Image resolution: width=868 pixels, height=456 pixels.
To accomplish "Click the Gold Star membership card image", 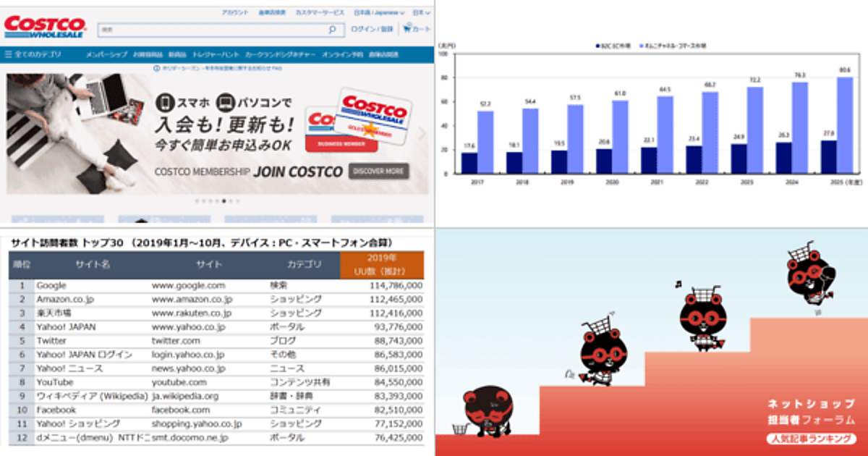I will pos(375,117).
